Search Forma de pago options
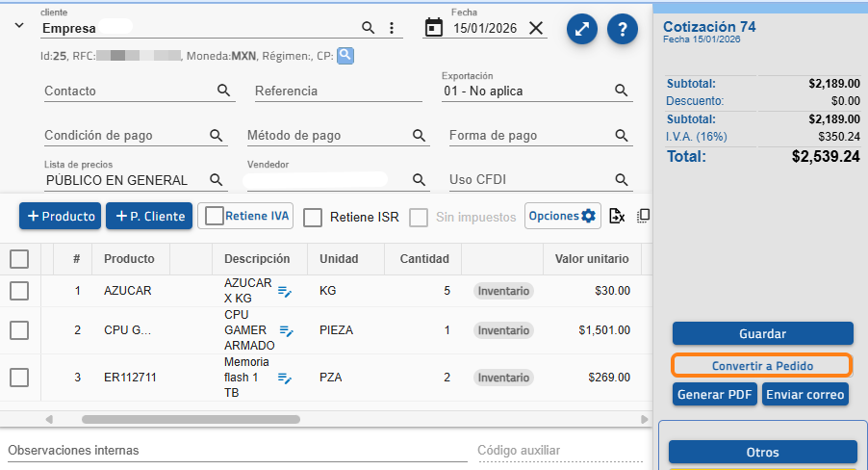Image resolution: width=868 pixels, height=470 pixels. click(x=621, y=135)
